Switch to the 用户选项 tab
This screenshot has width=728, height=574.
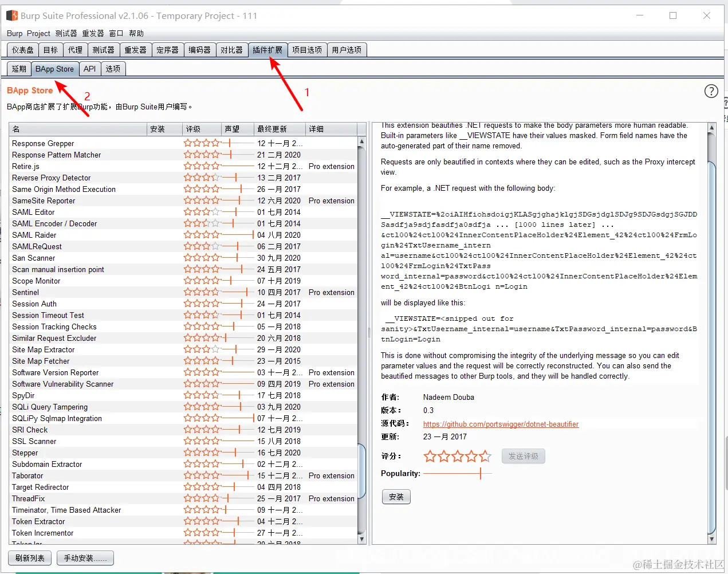(347, 50)
